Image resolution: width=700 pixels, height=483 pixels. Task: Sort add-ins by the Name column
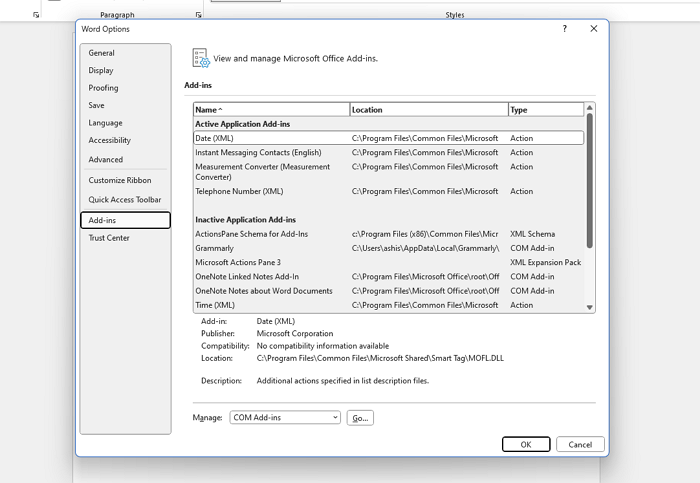pyautogui.click(x=270, y=109)
